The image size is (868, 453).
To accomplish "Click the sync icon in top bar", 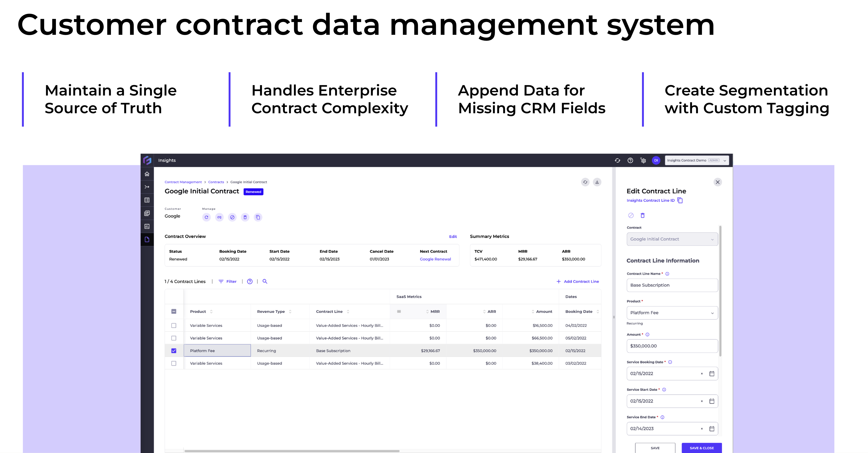I will pos(617,161).
